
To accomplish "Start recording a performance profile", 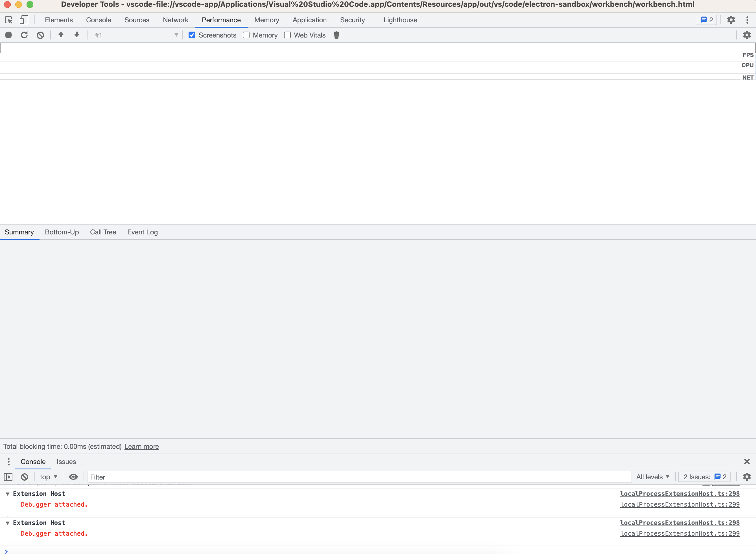I will [x=8, y=35].
